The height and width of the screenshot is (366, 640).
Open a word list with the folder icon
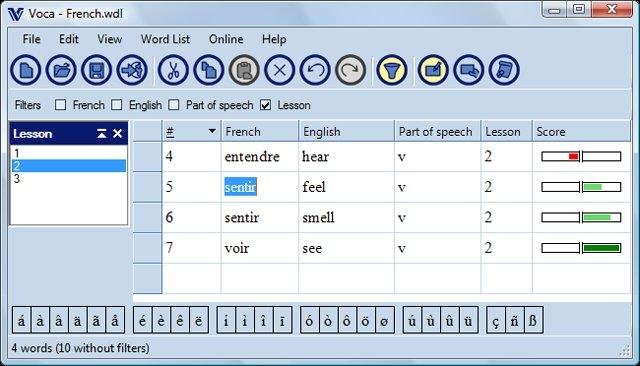[61, 70]
